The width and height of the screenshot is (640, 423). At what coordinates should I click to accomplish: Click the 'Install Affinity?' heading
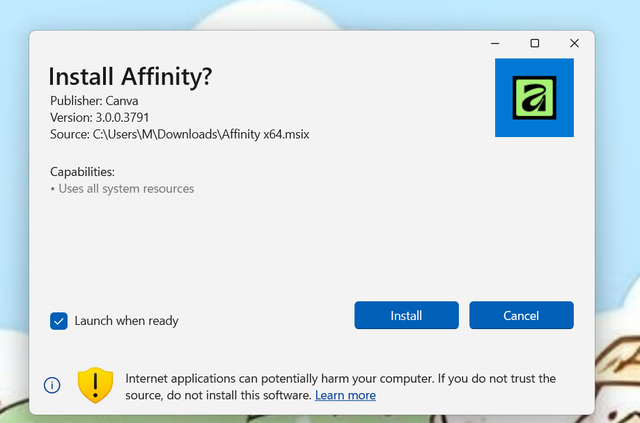(x=130, y=77)
